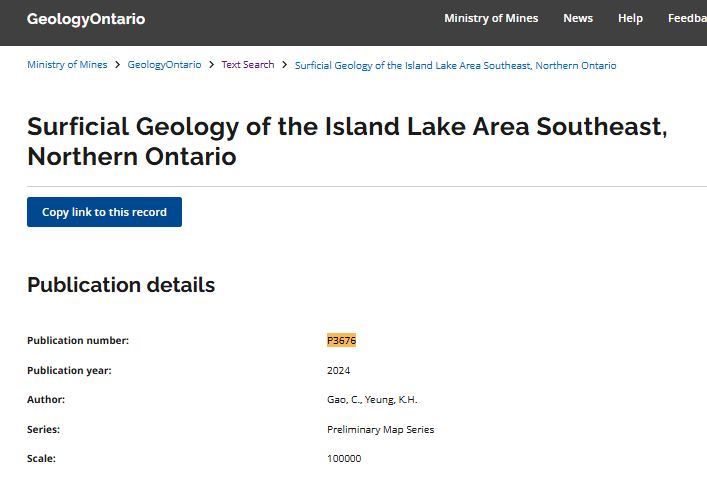
Task: Click the highlighted publication number P3676
Action: [342, 340]
